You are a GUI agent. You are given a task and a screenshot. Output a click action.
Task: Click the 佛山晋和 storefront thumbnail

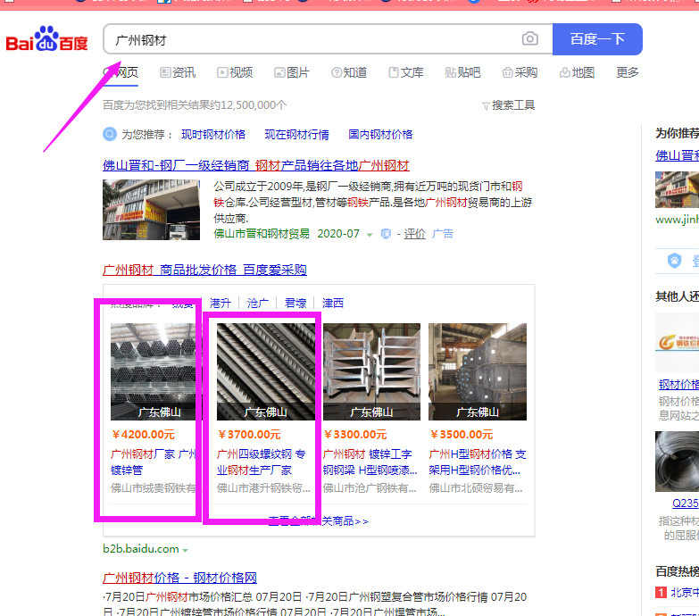(151, 210)
